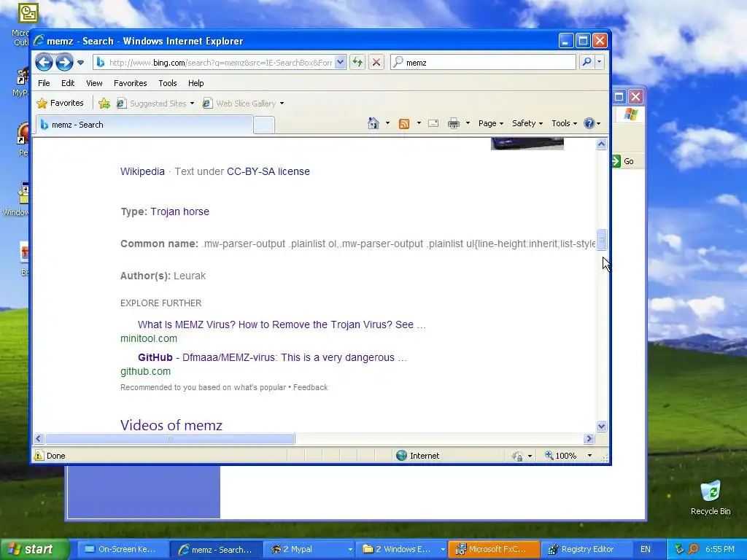747x560 pixels.
Task: Open the Safety command bar menu
Action: tap(527, 123)
